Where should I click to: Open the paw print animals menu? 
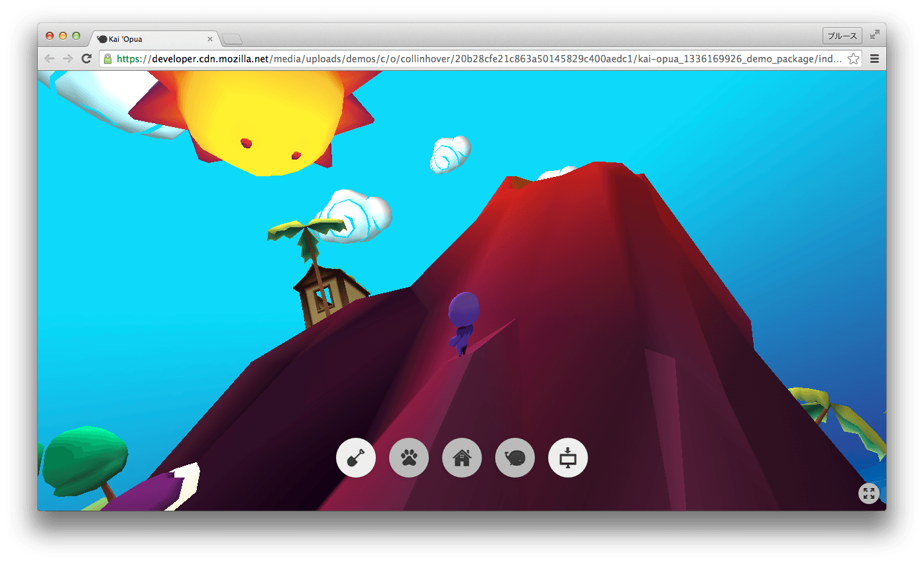(409, 458)
